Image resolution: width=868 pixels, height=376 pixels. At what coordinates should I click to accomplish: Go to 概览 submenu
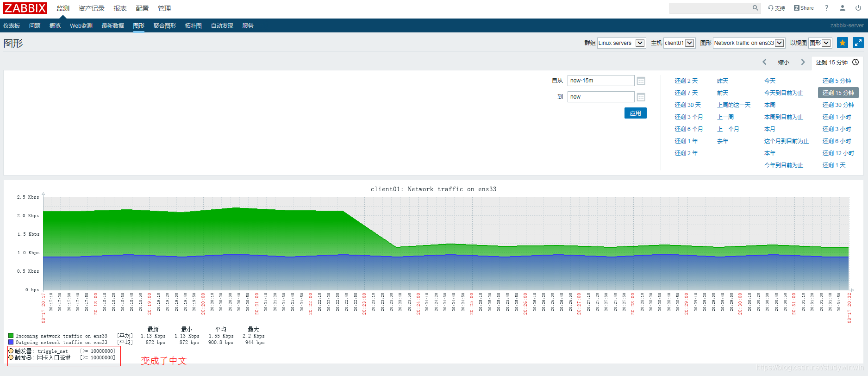pyautogui.click(x=55, y=25)
